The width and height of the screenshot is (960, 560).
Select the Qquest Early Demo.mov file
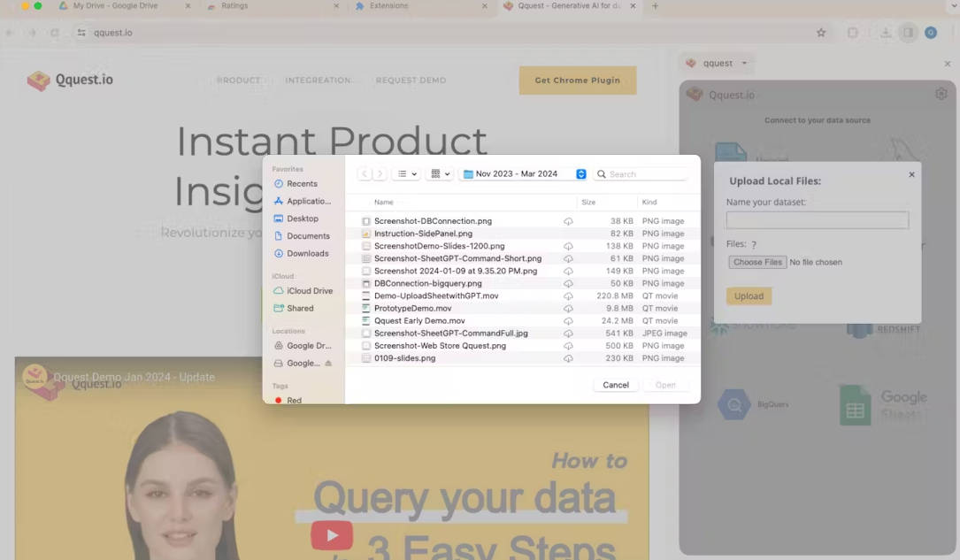419,321
